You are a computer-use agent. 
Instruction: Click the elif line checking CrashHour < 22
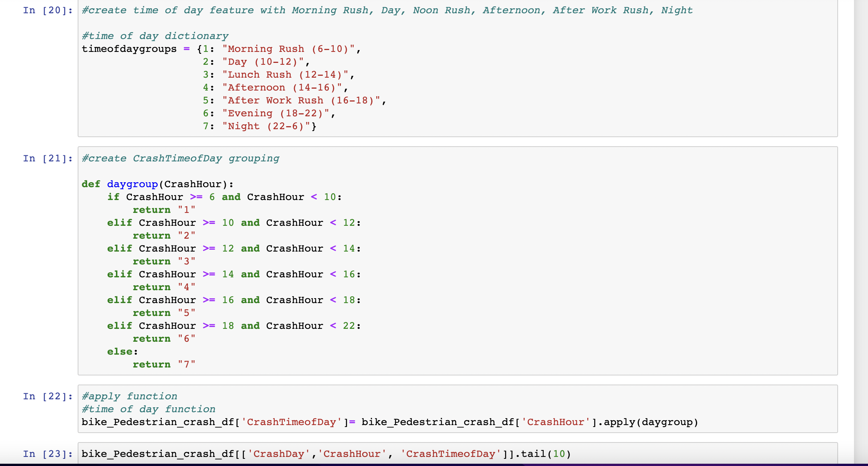click(x=234, y=326)
